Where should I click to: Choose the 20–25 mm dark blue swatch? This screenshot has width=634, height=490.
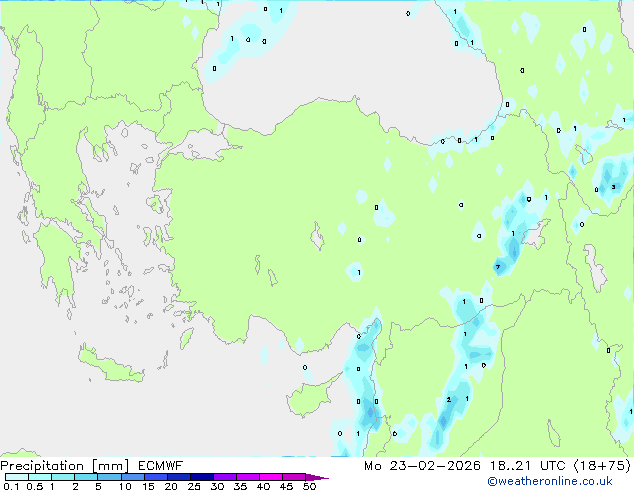coord(178,477)
